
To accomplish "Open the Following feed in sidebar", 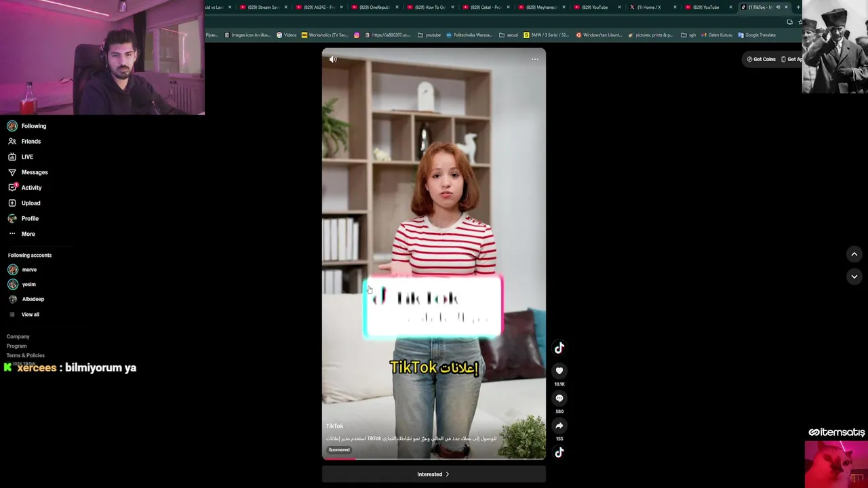I will (x=27, y=126).
